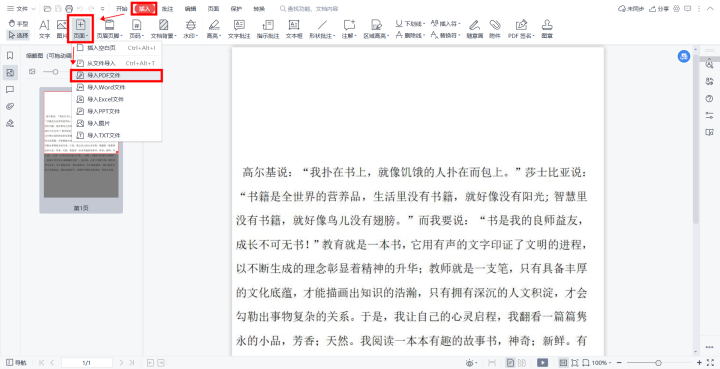Click the 图片 insert image tool
Viewport: 720px width, 369px height.
(x=62, y=29)
